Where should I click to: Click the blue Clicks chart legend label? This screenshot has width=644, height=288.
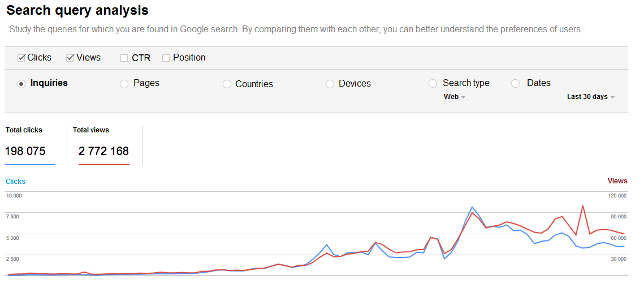pyautogui.click(x=16, y=182)
